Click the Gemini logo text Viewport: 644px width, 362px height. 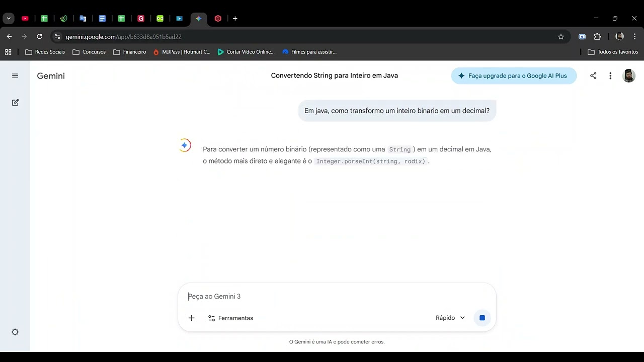tap(51, 76)
